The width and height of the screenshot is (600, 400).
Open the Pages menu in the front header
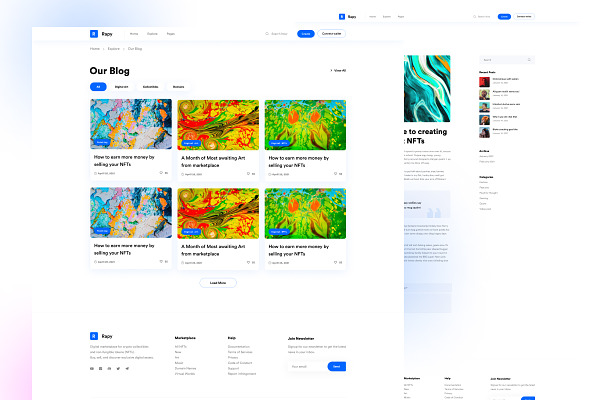[x=171, y=34]
